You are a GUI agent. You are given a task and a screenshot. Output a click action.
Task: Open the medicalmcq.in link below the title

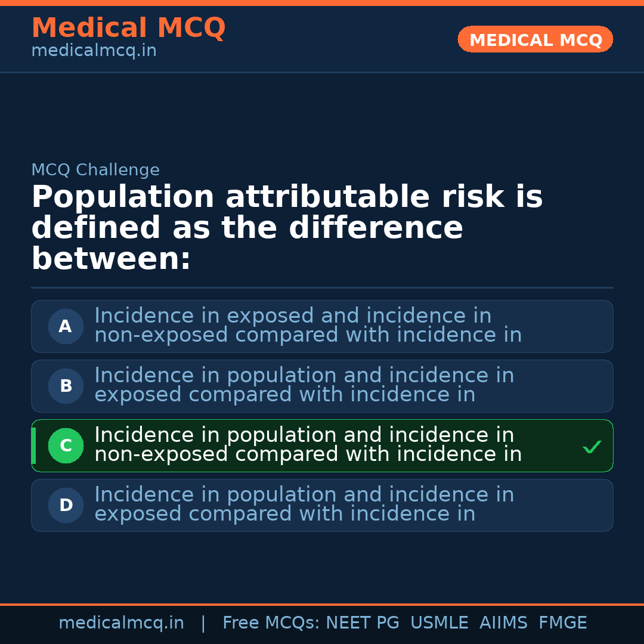pos(94,51)
